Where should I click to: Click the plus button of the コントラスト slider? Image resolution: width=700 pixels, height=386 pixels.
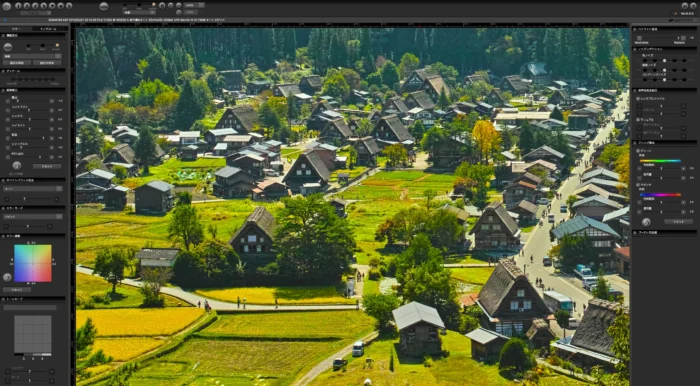52,110
